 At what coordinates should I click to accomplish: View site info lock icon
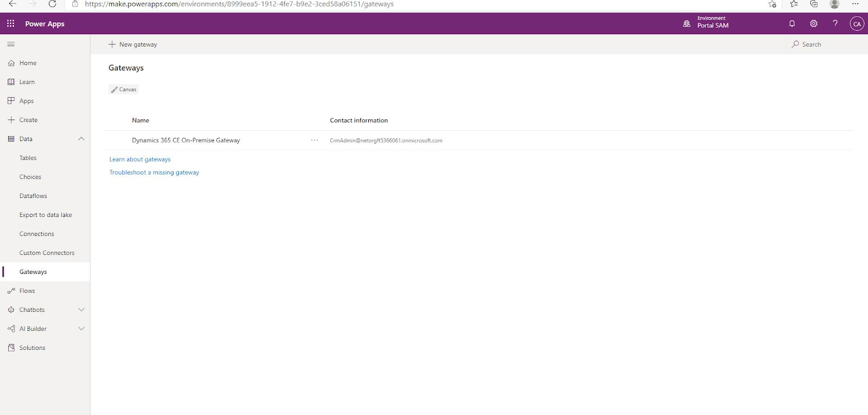click(x=75, y=4)
